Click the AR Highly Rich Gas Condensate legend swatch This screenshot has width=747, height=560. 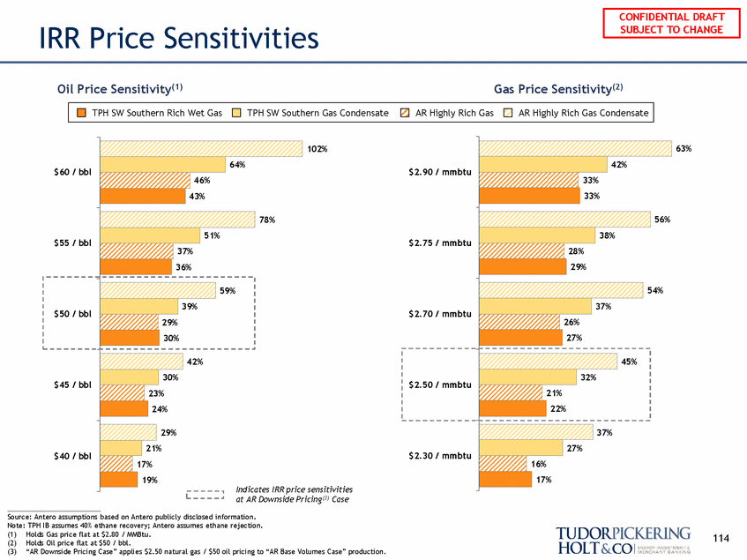[x=508, y=113]
